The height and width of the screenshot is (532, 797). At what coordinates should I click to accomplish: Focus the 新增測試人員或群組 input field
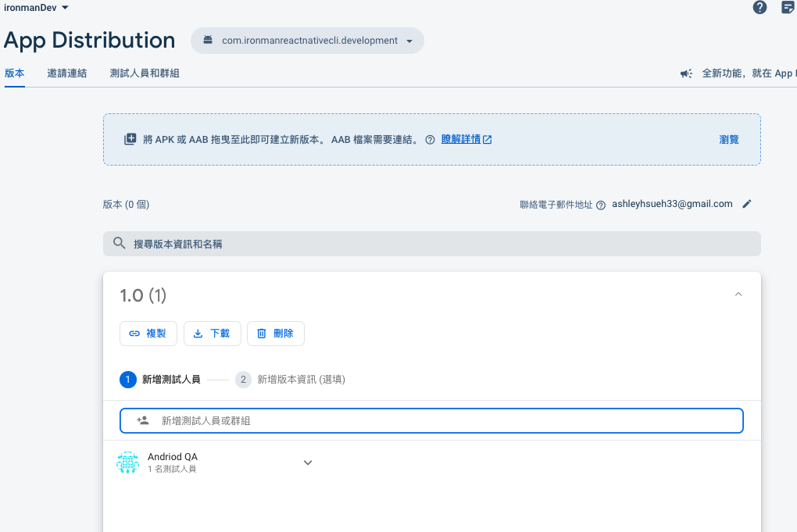click(x=431, y=421)
